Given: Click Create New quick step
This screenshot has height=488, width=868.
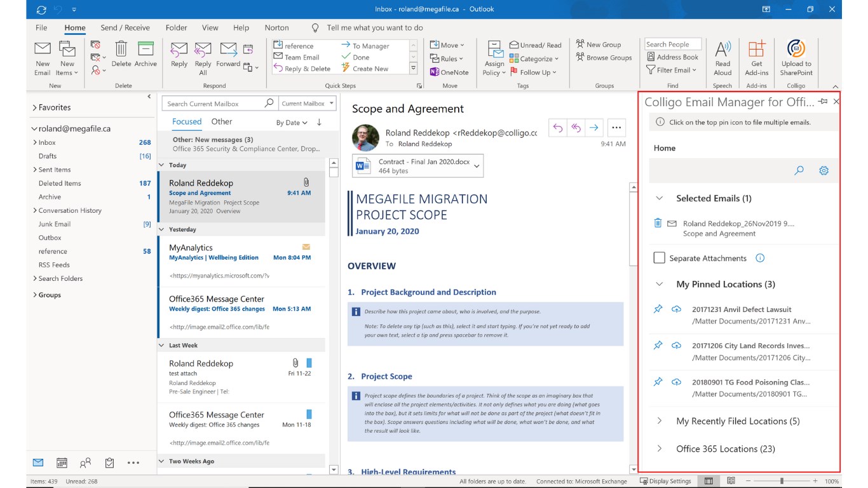Looking at the screenshot, I should pyautogui.click(x=365, y=69).
